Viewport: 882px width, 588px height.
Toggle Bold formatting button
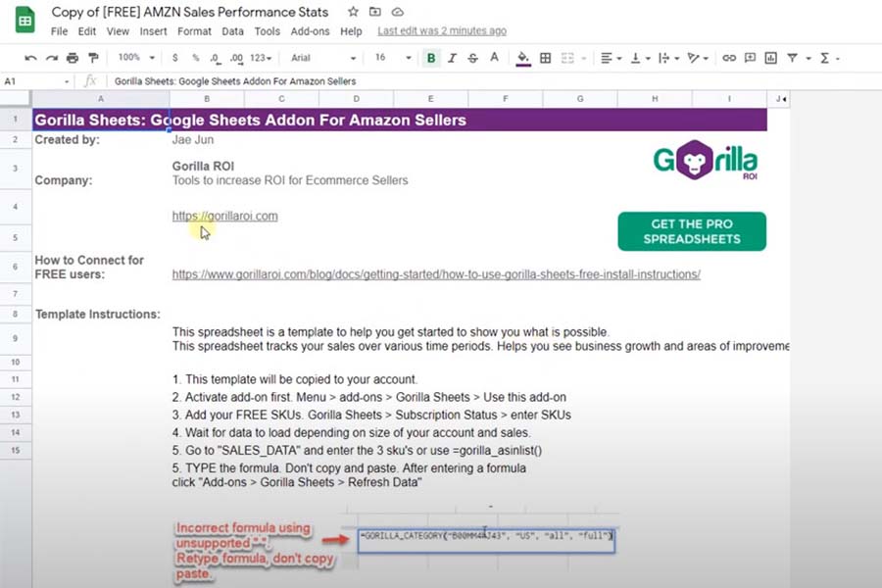pos(431,58)
